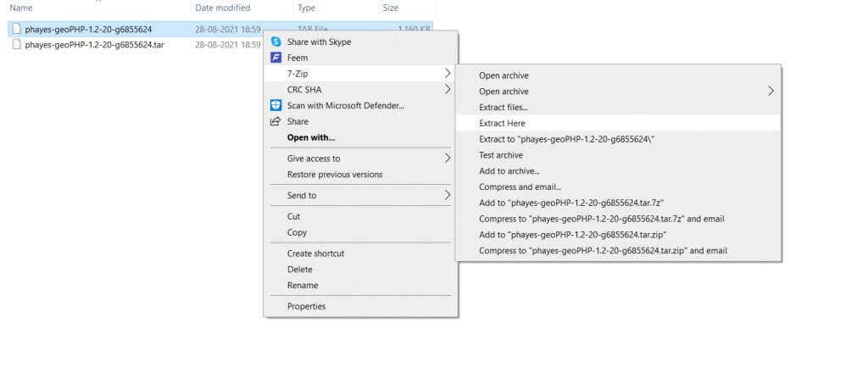The image size is (868, 373).
Task: Expand the Give access to arrow
Action: pos(448,159)
